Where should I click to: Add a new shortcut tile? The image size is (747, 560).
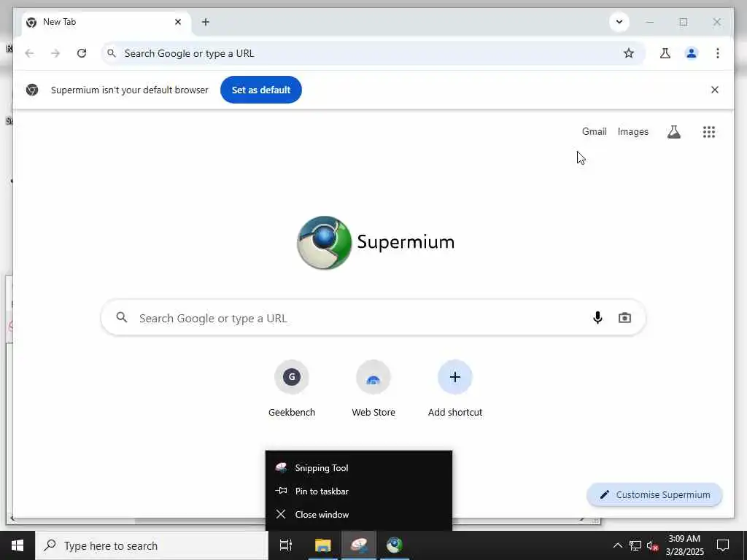point(455,389)
